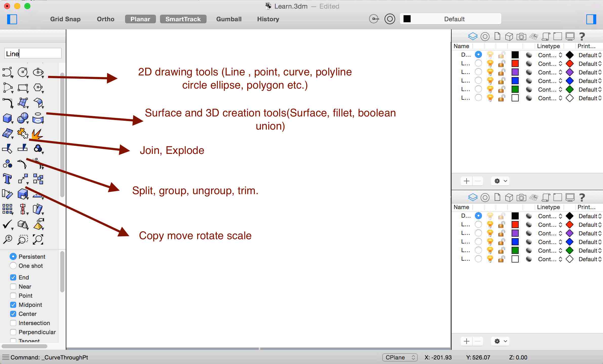The width and height of the screenshot is (603, 364).
Task: Add a new layer with the plus button in the upper layers panel
Action: coord(466,181)
